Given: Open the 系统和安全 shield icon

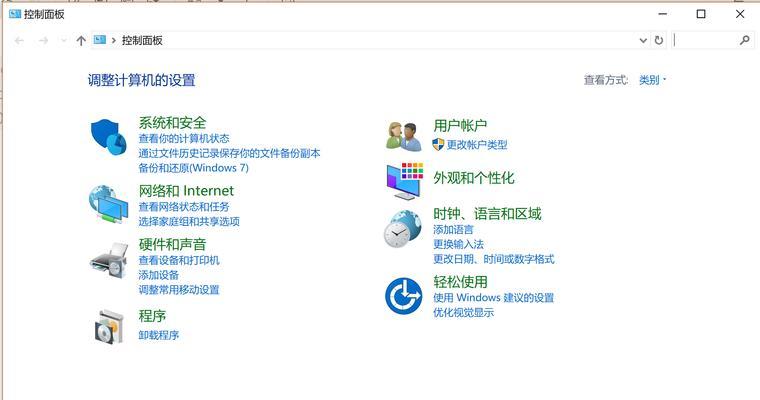Looking at the screenshot, I should point(109,137).
